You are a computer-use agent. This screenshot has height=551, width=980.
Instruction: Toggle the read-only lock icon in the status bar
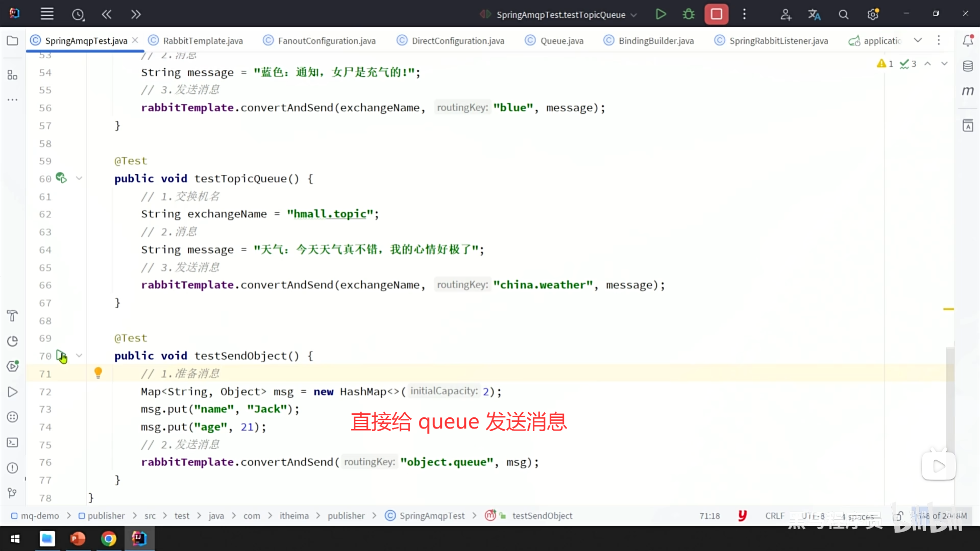tap(899, 516)
